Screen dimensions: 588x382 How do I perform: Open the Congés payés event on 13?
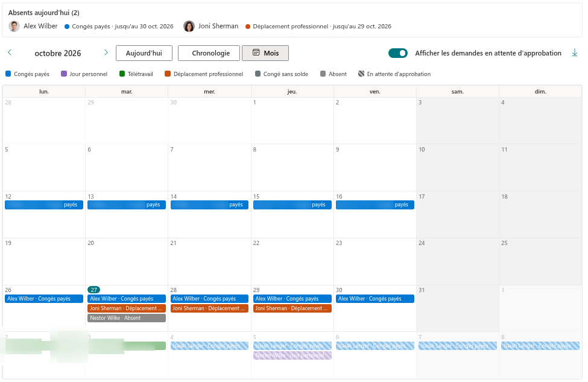click(127, 205)
